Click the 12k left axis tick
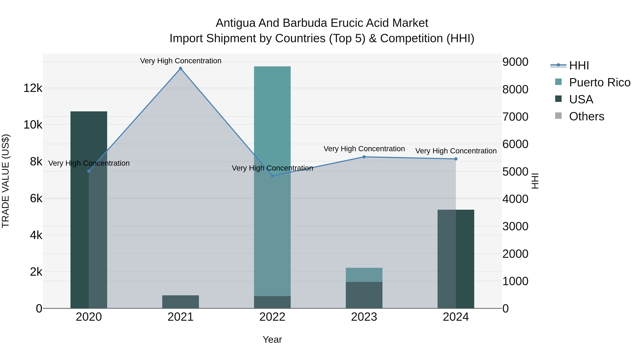The height and width of the screenshot is (362, 644). point(33,88)
